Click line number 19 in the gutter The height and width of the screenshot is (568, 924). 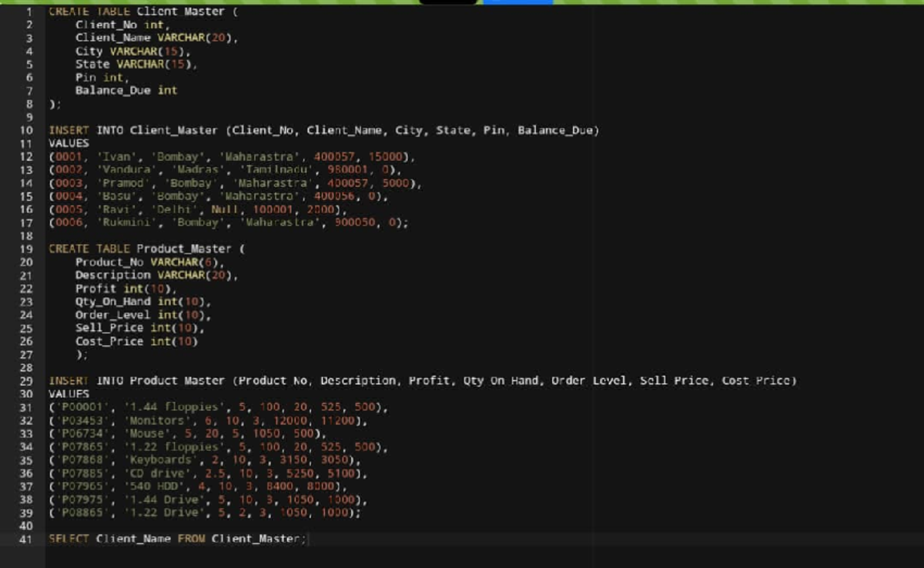pos(25,248)
